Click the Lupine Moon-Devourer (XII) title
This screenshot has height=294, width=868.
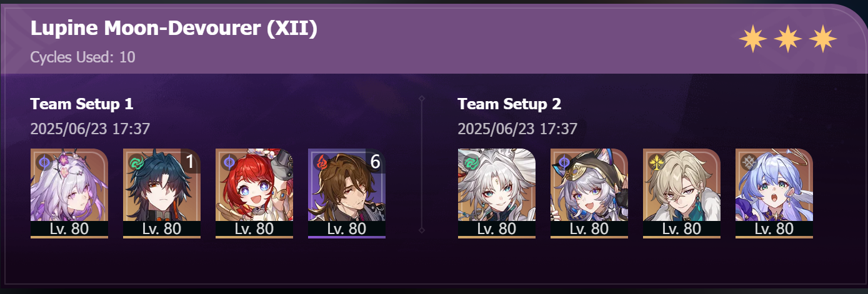point(174,29)
